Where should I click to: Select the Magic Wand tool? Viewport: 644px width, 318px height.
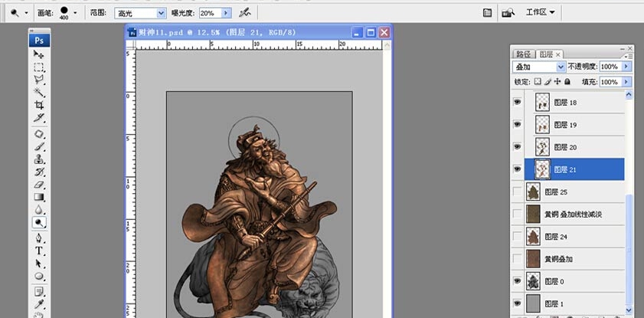pos(39,92)
